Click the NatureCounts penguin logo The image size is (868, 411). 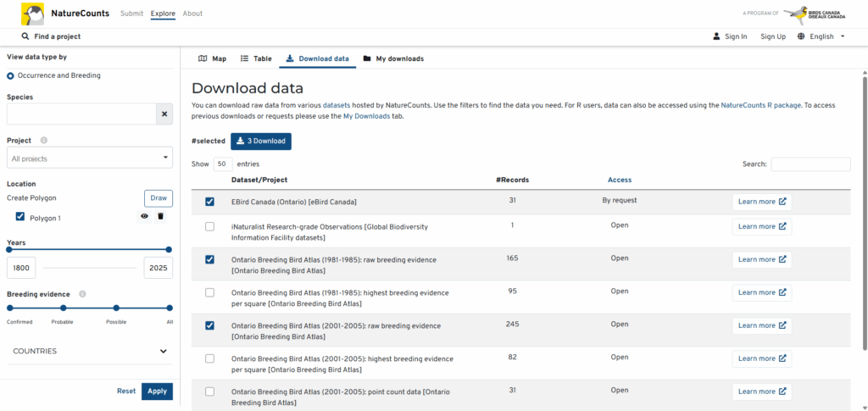click(32, 14)
